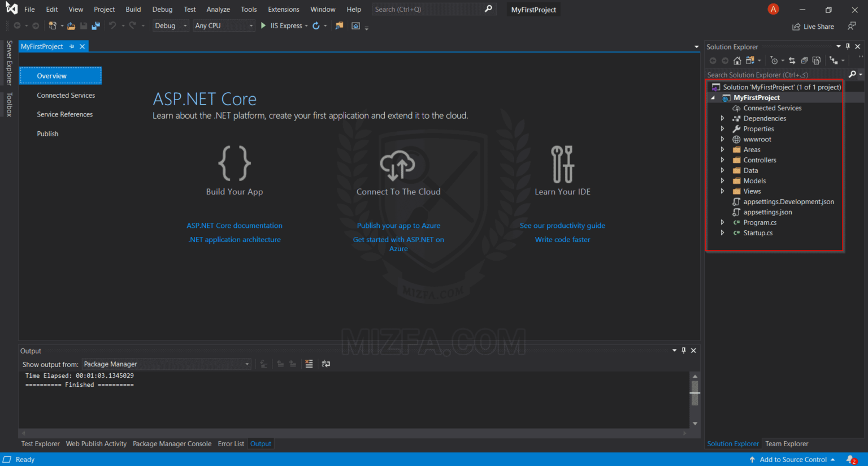This screenshot has width=868, height=466.
Task: Click Save All in the toolbar
Action: pyautogui.click(x=95, y=25)
